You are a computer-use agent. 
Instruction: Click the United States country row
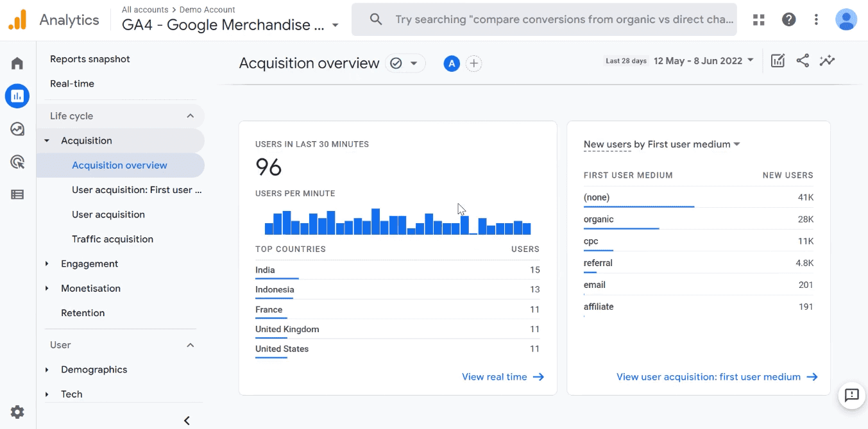coord(397,349)
